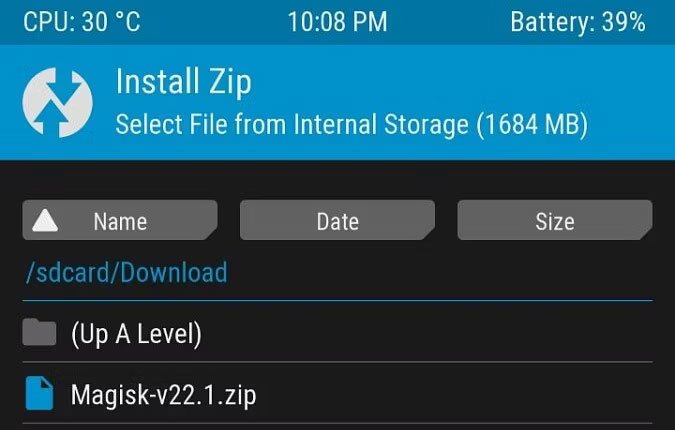This screenshot has height=430, width=675.
Task: Select Magisk-v22.1.zip for installation
Action: pos(337,393)
